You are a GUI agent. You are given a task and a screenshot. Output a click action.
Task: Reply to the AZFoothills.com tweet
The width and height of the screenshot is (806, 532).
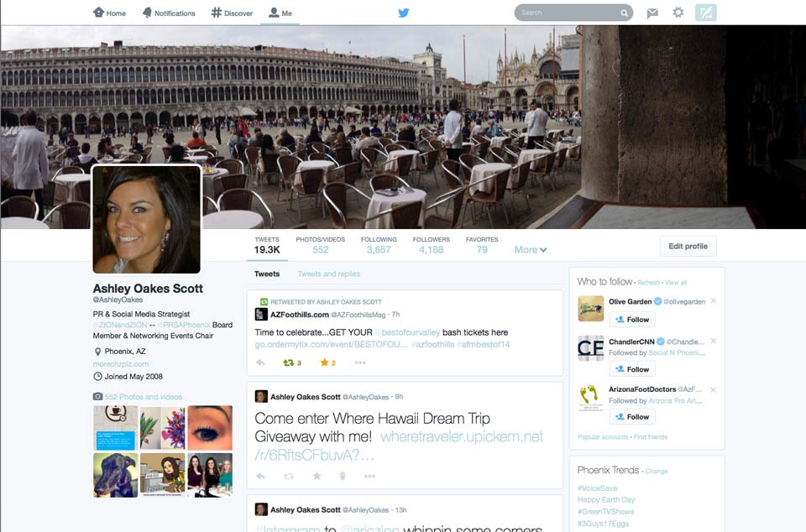click(260, 362)
